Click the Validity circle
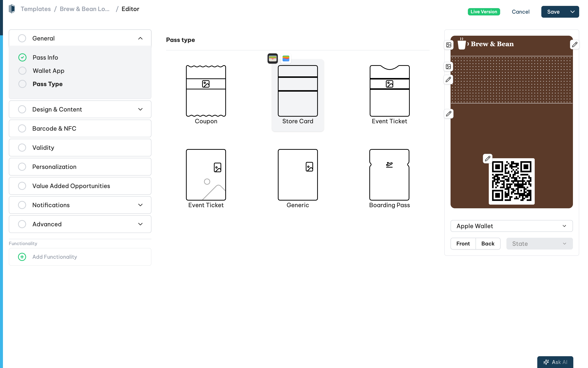The width and height of the screenshot is (588, 368). pos(22,148)
